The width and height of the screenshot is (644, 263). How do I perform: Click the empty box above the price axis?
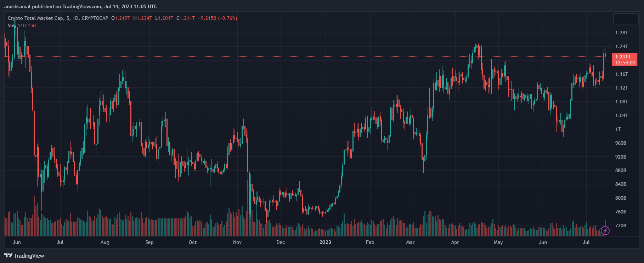(x=626, y=18)
